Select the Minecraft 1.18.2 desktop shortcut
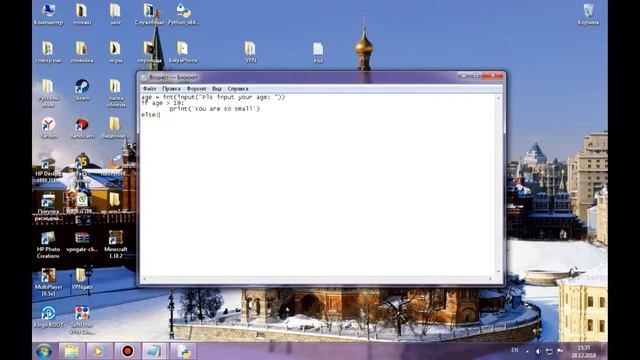The image size is (640, 360). (x=116, y=245)
